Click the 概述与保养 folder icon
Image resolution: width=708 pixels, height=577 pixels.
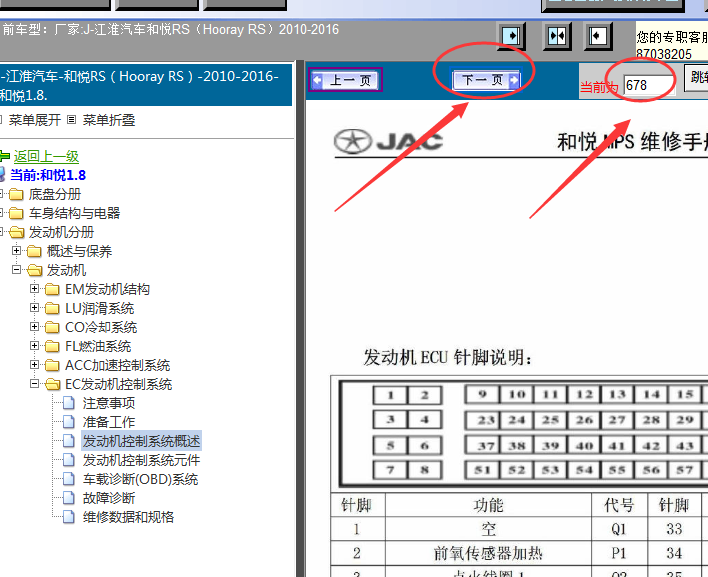(x=34, y=251)
